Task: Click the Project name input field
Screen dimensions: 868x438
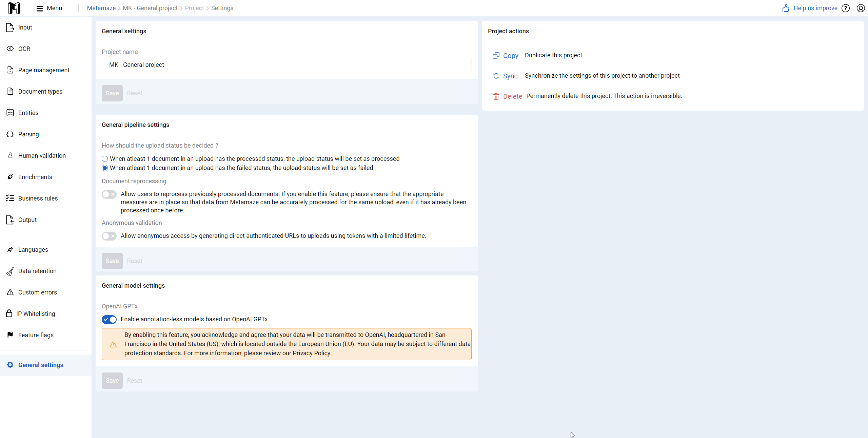Action: click(287, 65)
